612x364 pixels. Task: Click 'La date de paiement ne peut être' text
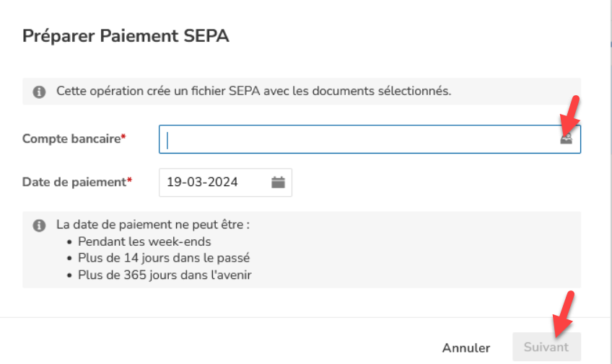(153, 225)
